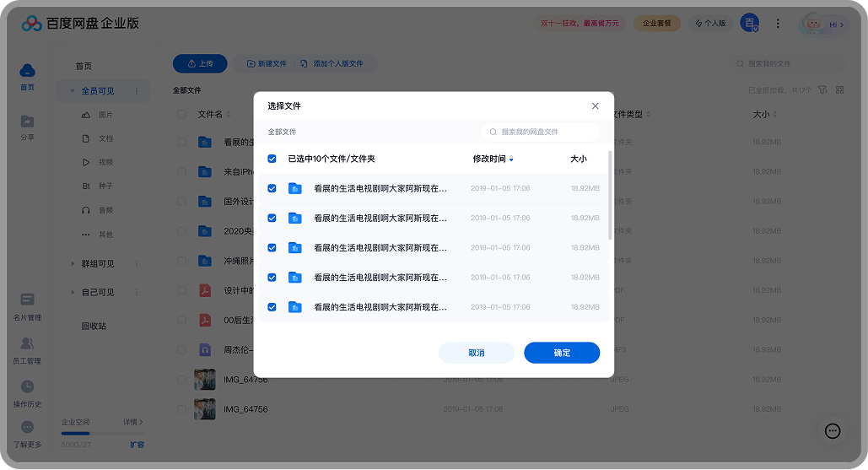The image size is (868, 470).
Task: Open 名片管理 card management icon
Action: (x=27, y=300)
